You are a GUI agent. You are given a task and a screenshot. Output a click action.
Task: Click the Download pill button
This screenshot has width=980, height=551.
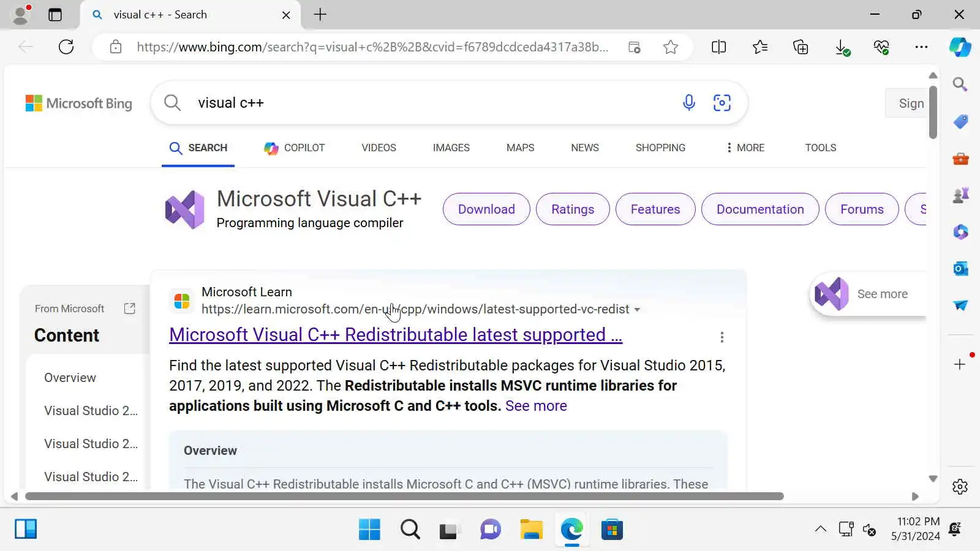(486, 209)
